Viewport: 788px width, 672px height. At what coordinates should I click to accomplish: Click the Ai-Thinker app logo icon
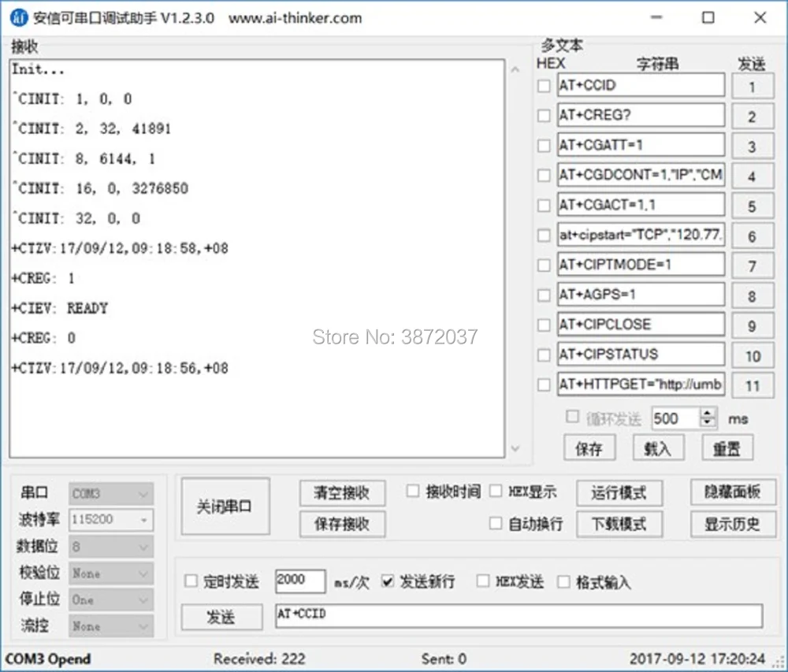19,18
